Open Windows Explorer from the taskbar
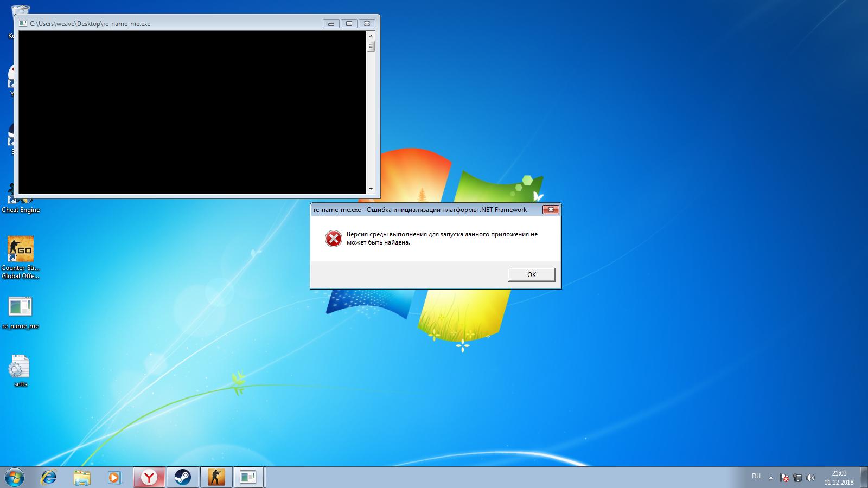The width and height of the screenshot is (868, 488). tap(82, 478)
